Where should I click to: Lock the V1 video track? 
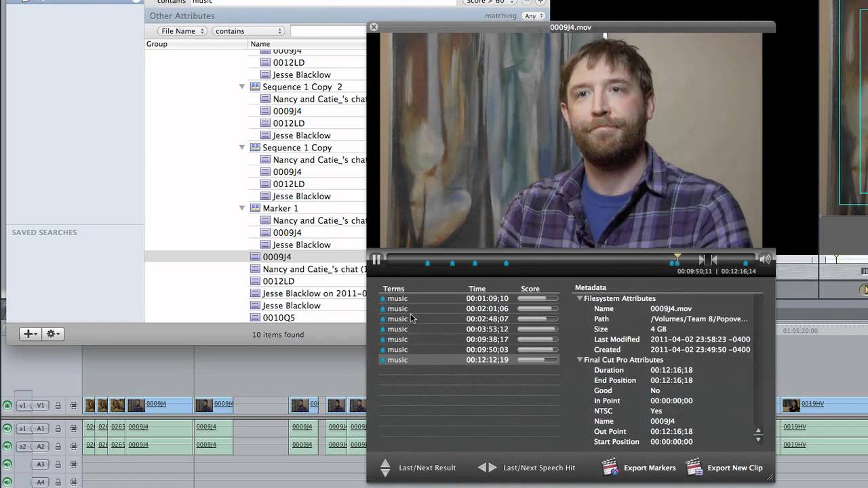[x=58, y=405]
